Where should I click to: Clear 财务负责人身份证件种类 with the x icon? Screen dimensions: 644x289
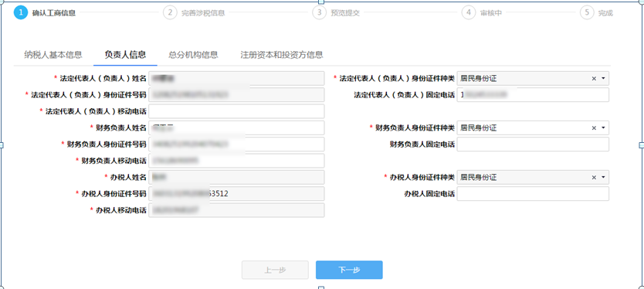[x=594, y=127]
